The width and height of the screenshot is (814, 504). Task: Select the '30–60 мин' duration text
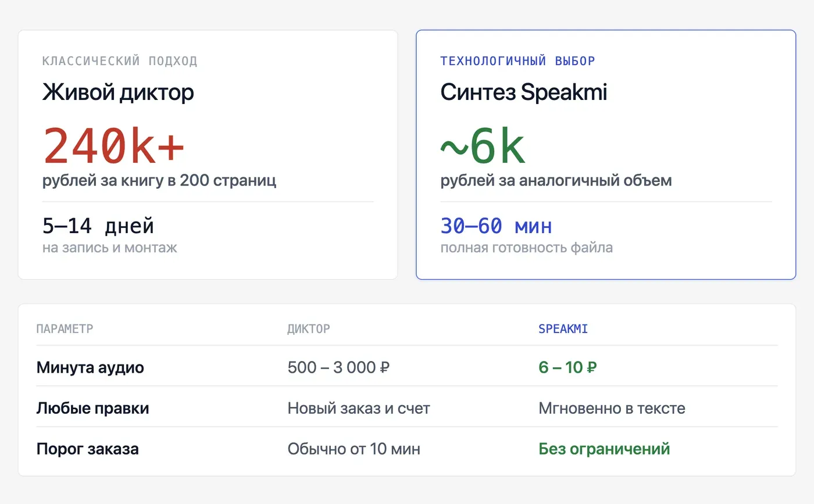496,226
